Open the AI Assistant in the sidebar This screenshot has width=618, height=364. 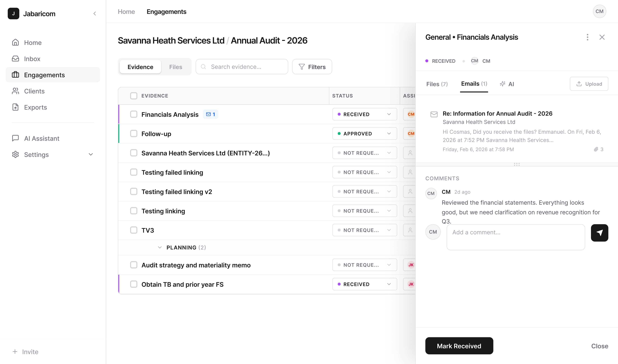pos(42,138)
